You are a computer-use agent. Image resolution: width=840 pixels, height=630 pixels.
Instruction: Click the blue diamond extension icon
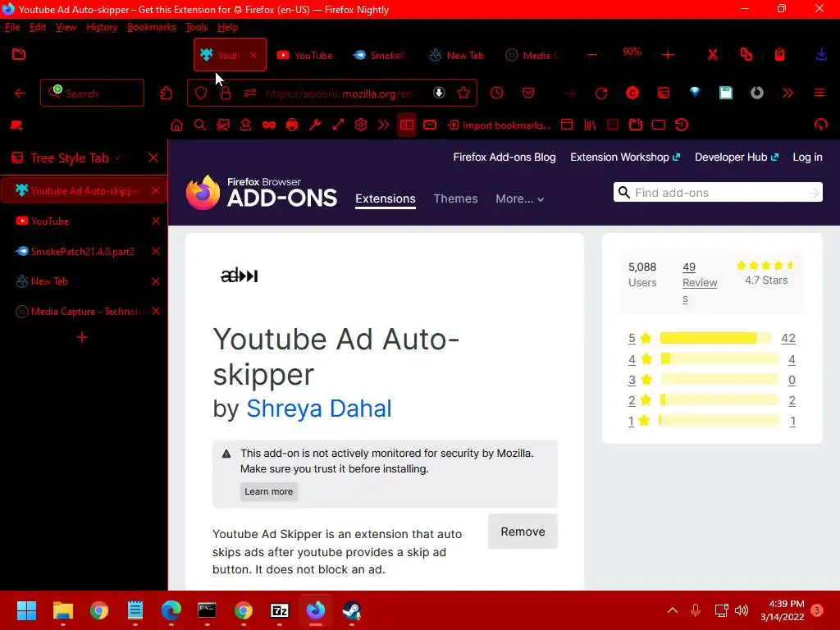695,93
